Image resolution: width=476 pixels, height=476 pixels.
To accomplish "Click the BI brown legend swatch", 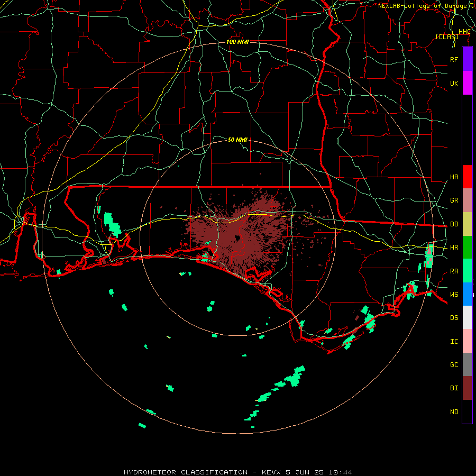I will 467,388.
